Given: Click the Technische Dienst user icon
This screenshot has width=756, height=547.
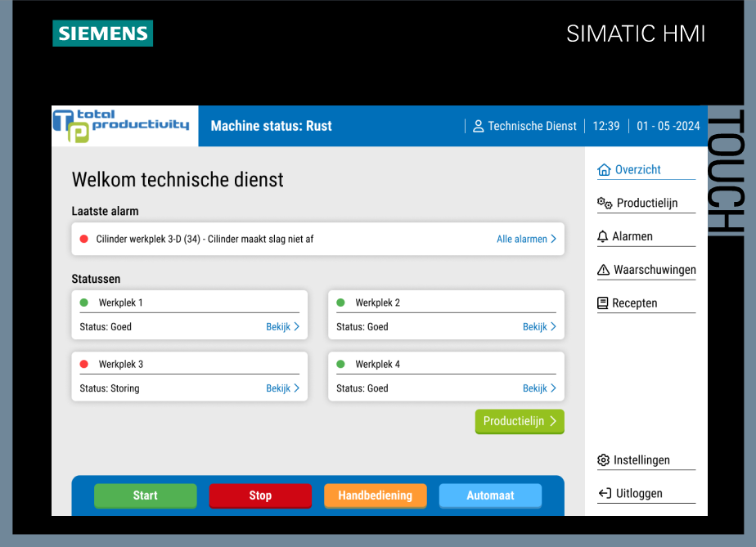Looking at the screenshot, I should tap(479, 127).
